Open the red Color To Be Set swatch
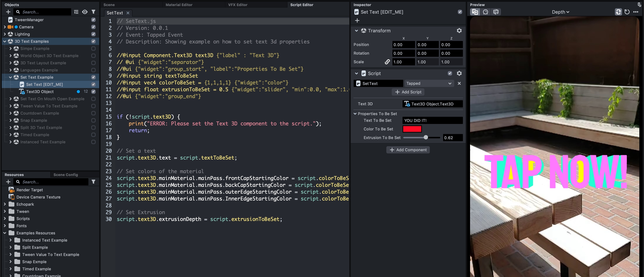The width and height of the screenshot is (644, 277). tap(412, 129)
